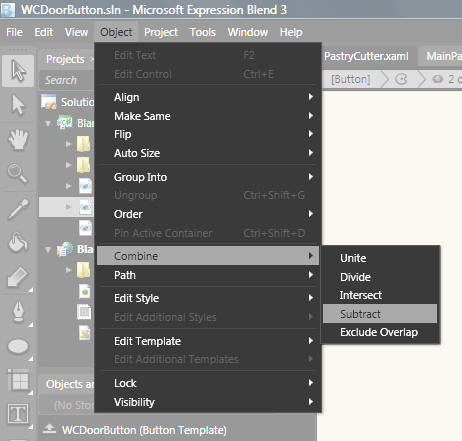Select the Selection arrow tool
This screenshot has height=441, width=462.
tap(18, 71)
